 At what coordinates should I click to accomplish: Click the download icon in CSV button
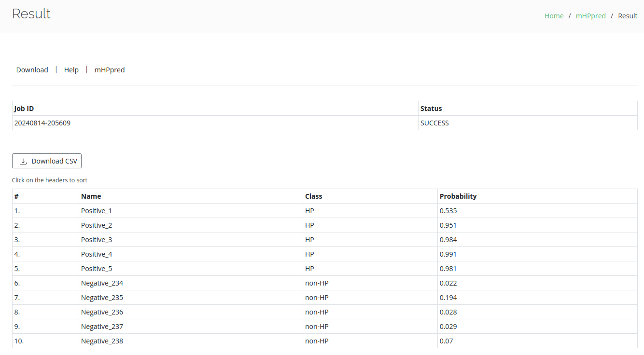tap(23, 162)
